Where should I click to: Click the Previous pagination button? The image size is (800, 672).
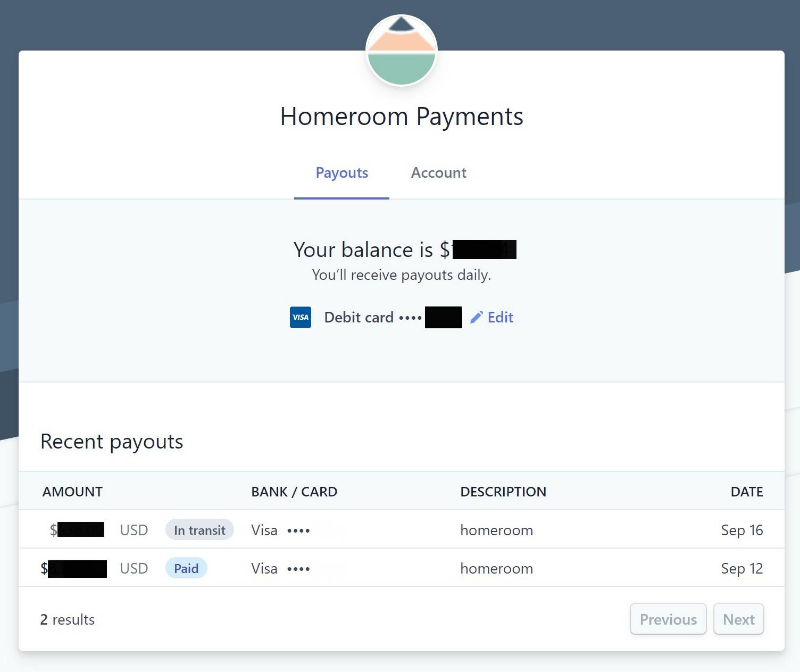click(x=668, y=619)
